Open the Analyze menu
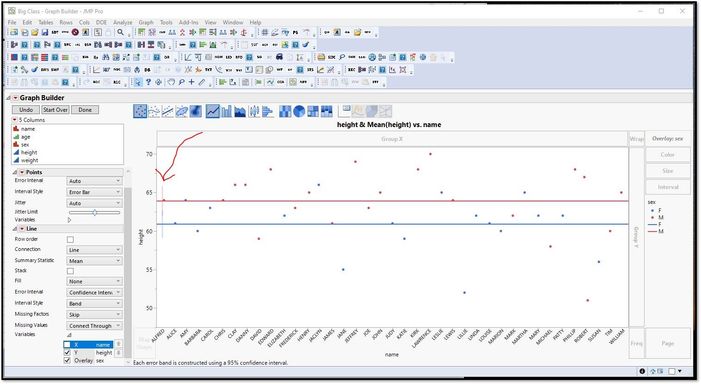The width and height of the screenshot is (701, 384). (122, 22)
